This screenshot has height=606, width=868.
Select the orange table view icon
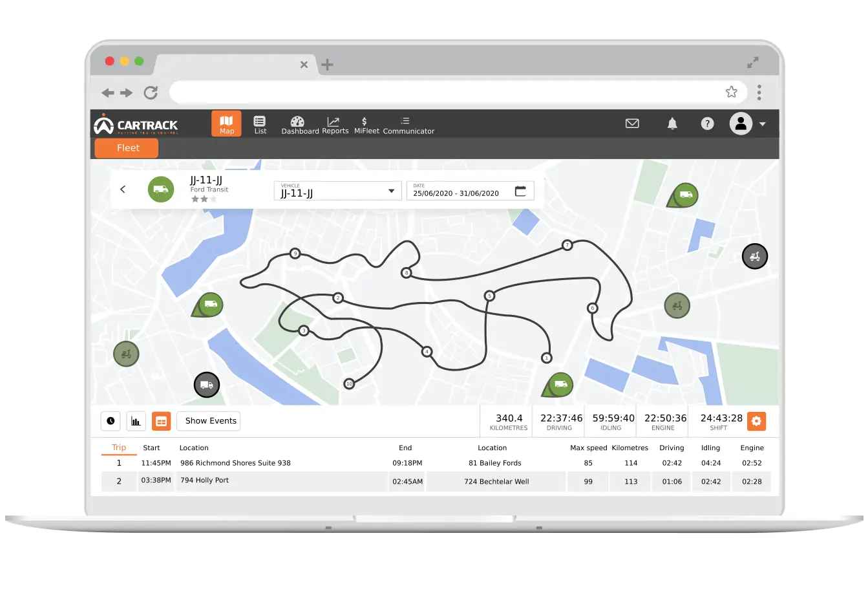[161, 421]
